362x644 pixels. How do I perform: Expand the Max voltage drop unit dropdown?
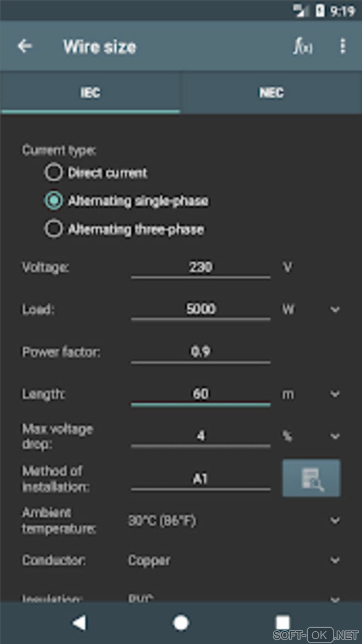(335, 436)
